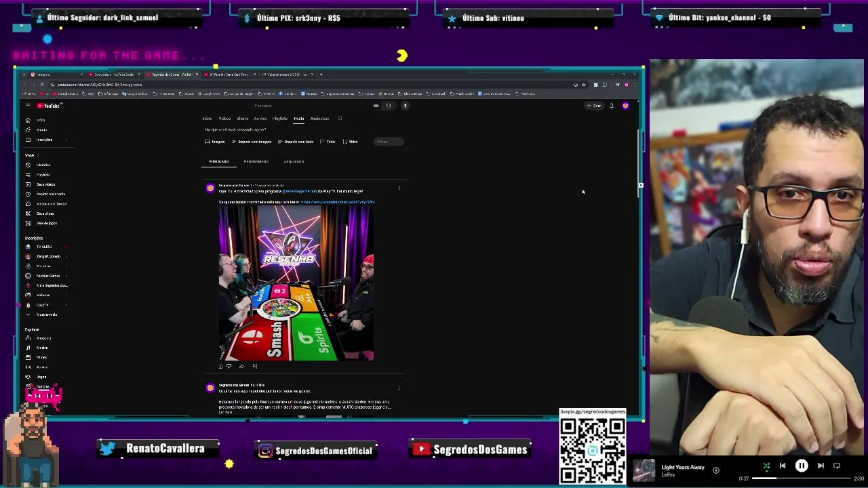Open the Chrome three-dot menu
This screenshot has width=868, height=488.
point(635,85)
